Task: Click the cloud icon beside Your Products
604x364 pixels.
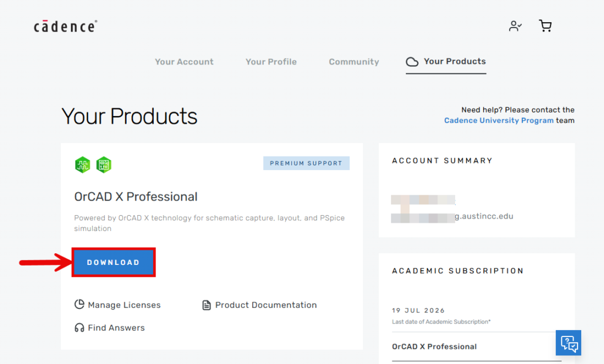Action: [412, 62]
